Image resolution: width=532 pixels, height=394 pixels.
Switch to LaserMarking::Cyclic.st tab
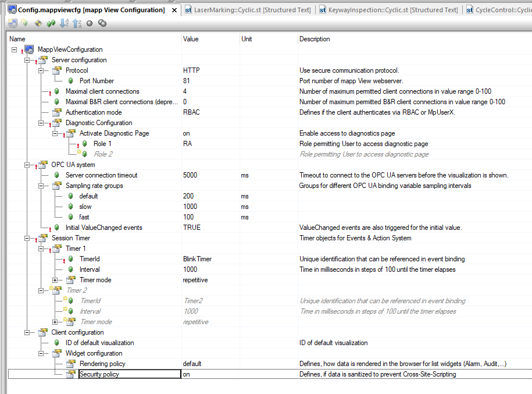coord(248,10)
